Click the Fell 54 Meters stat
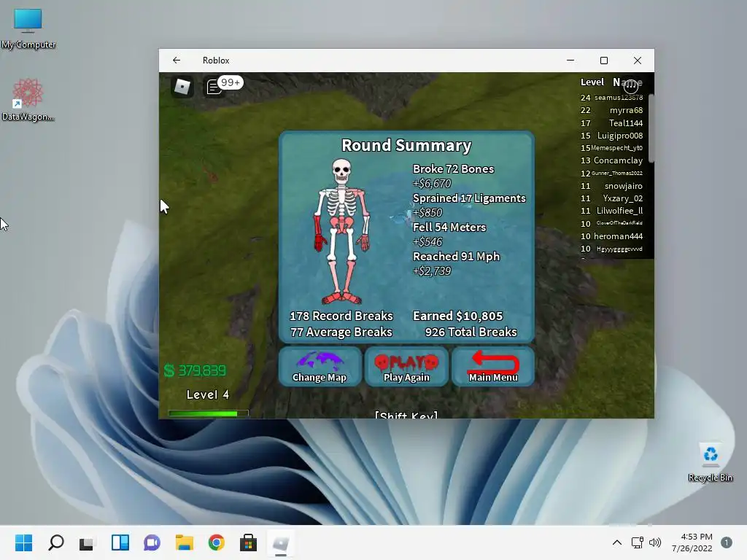747x560 pixels. click(x=449, y=227)
